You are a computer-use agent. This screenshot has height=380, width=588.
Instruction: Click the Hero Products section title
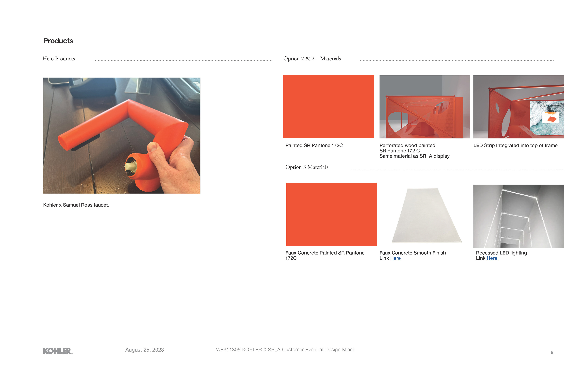(x=58, y=59)
